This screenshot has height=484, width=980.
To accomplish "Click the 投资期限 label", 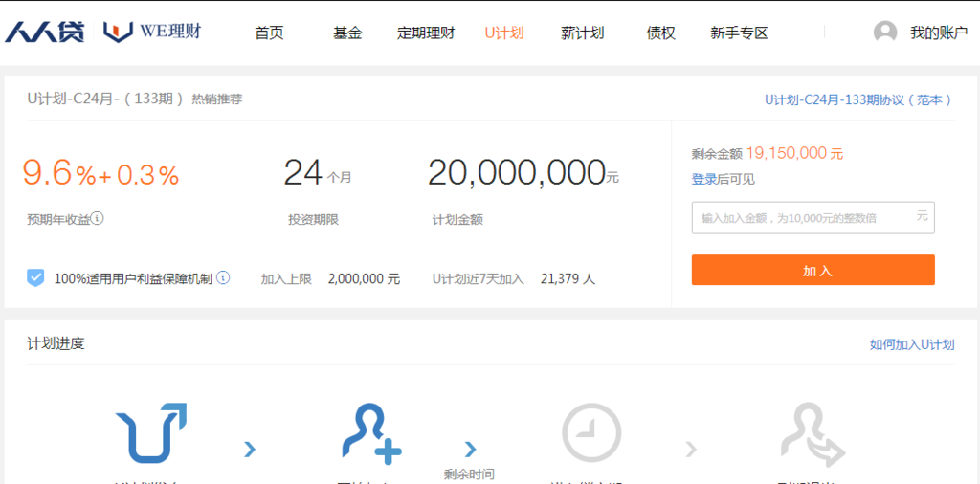I will (x=313, y=220).
